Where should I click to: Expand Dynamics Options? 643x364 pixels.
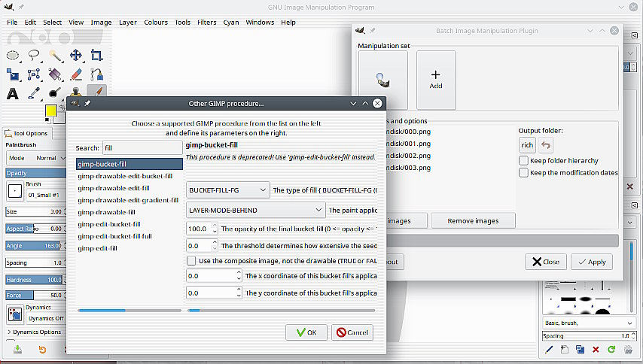pyautogui.click(x=35, y=332)
